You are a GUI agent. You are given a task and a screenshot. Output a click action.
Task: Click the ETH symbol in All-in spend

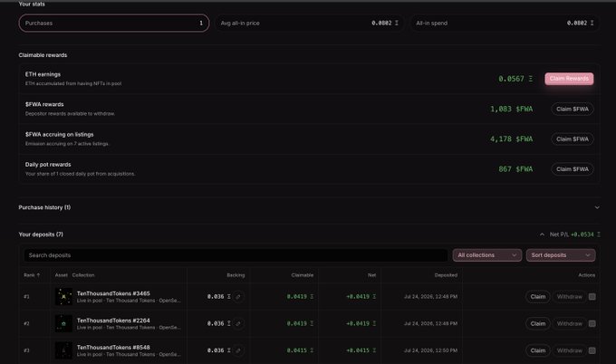coord(592,24)
